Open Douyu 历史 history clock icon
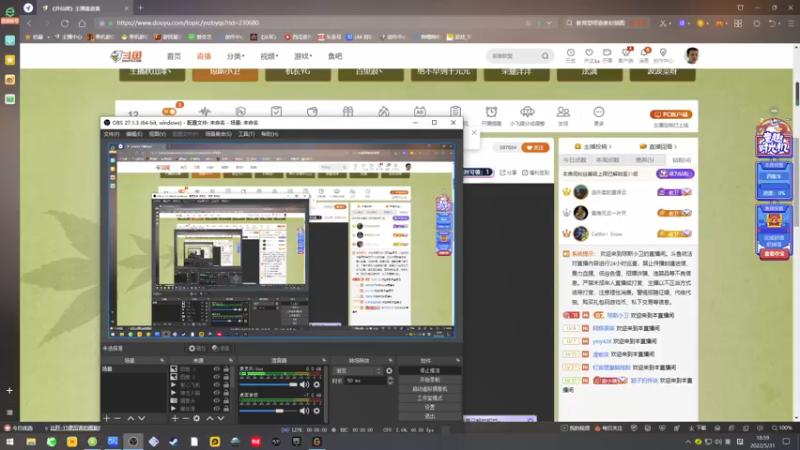800x450 pixels. pyautogui.click(x=570, y=53)
